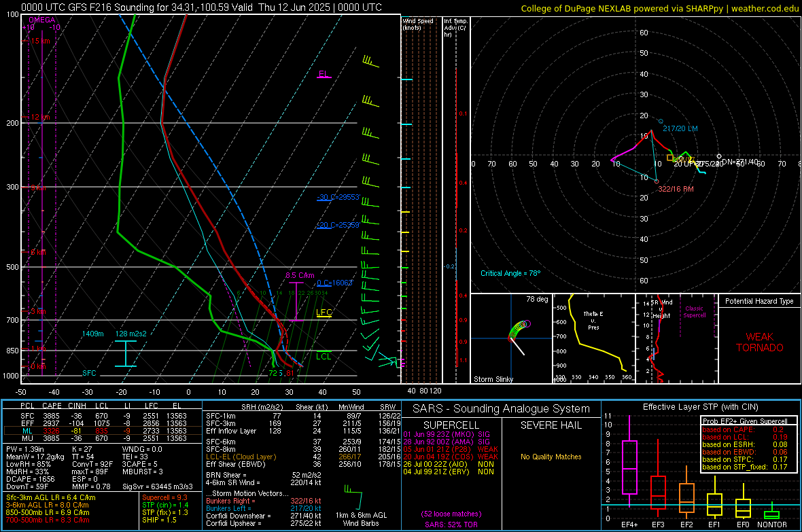Select the MU parcel row in table
This screenshot has height=532, width=802.
click(103, 438)
